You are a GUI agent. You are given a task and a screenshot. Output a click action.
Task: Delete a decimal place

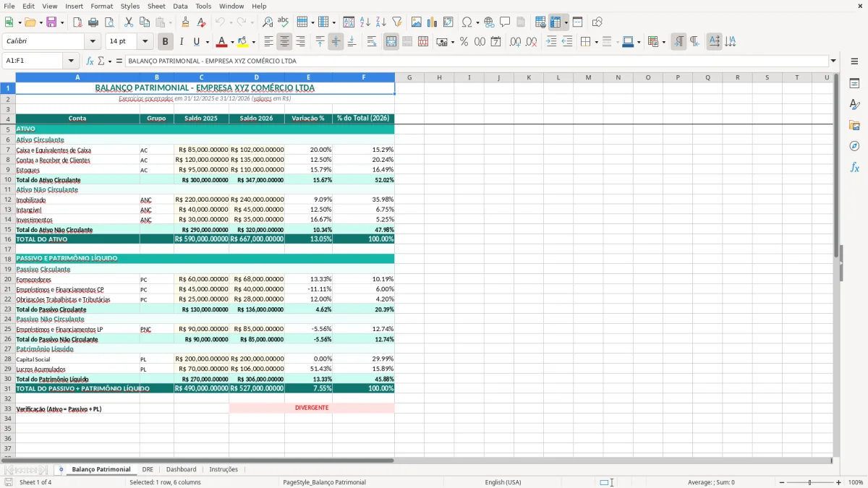click(532, 42)
